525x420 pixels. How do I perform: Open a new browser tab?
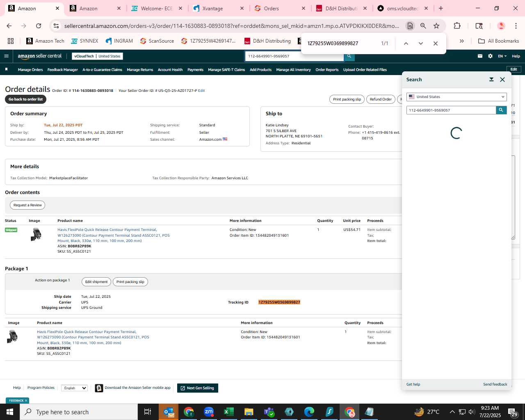click(441, 8)
